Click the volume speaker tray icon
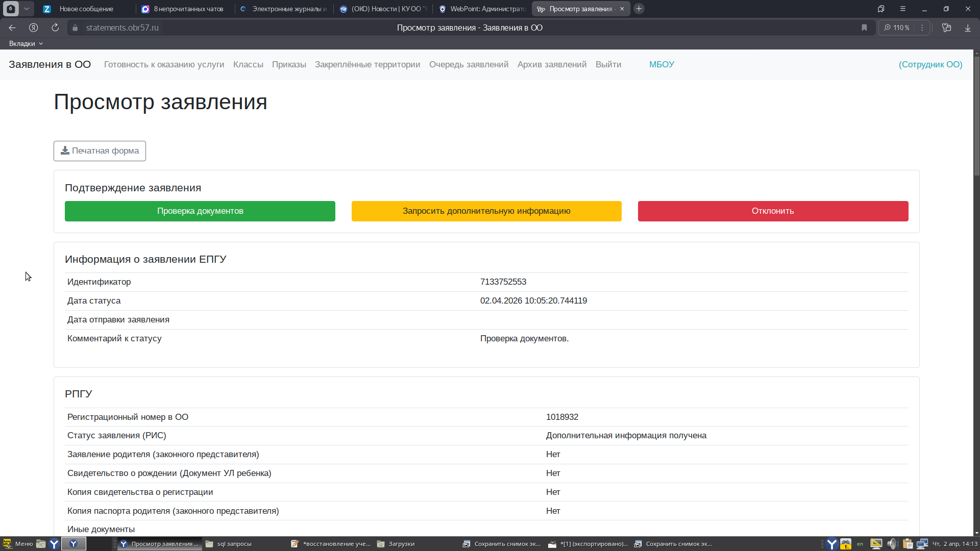Screen dimensions: 980x551 (892, 544)
